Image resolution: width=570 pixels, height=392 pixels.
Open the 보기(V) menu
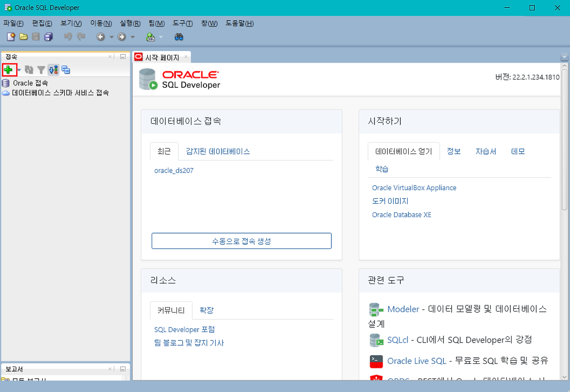coord(71,23)
